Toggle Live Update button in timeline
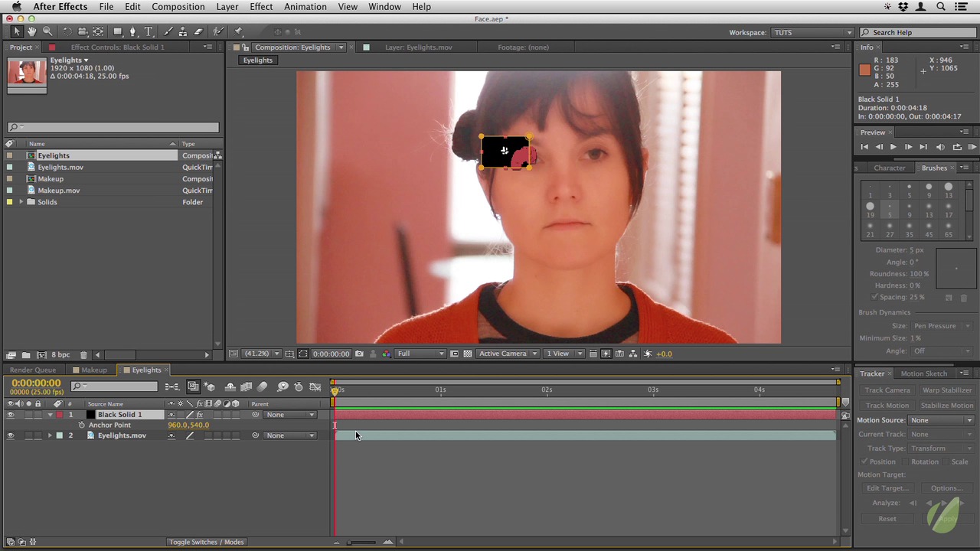The width and height of the screenshot is (980, 551). point(193,386)
